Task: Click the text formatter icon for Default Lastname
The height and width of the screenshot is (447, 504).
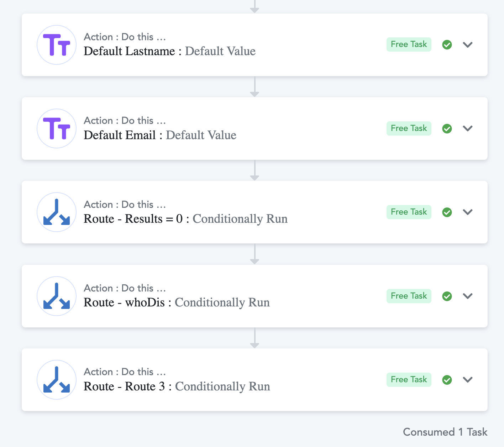Action: click(57, 45)
